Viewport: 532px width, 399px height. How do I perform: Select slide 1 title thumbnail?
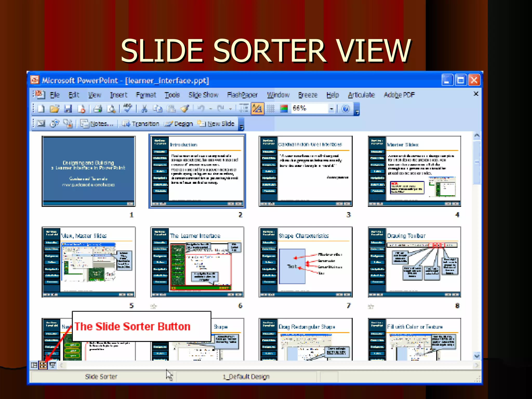[x=89, y=171]
